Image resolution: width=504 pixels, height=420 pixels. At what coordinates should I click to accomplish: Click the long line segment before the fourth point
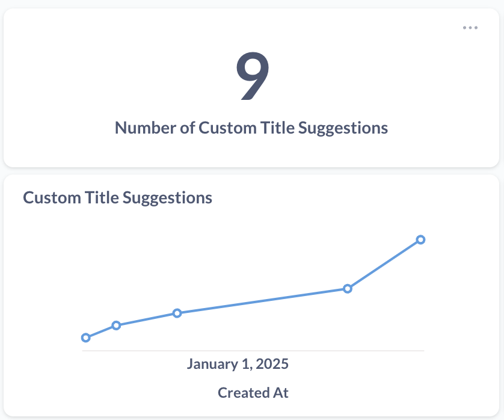[262, 301]
